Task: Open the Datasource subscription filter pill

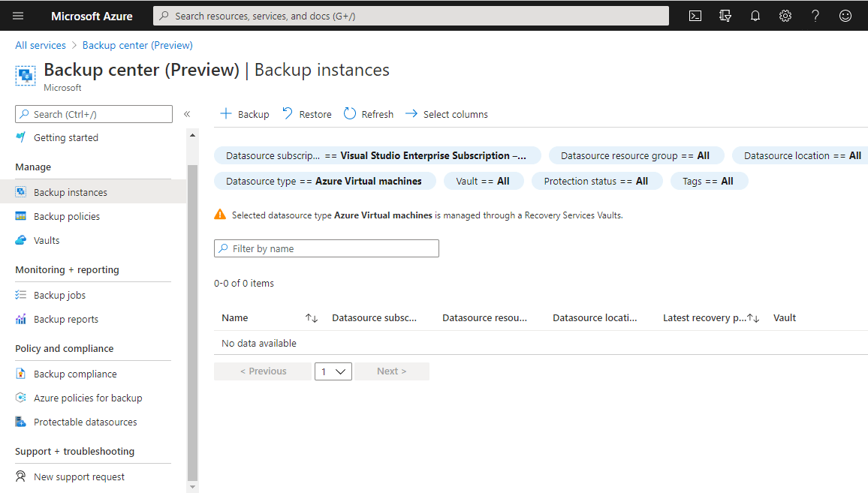Action: point(377,156)
